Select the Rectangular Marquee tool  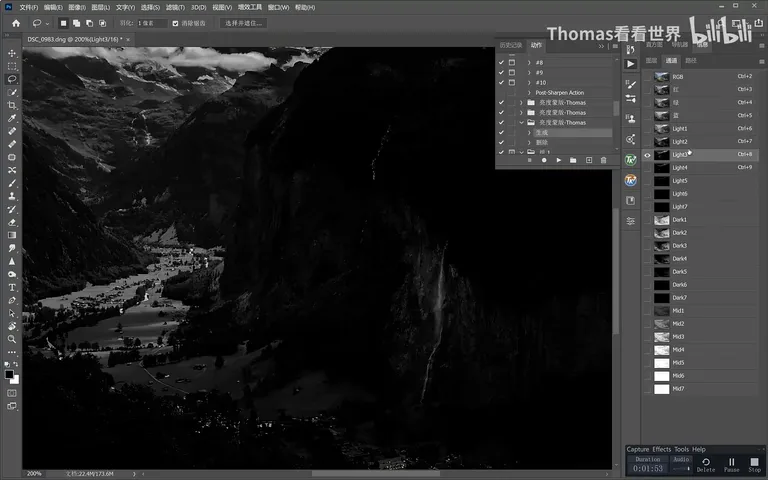12,66
